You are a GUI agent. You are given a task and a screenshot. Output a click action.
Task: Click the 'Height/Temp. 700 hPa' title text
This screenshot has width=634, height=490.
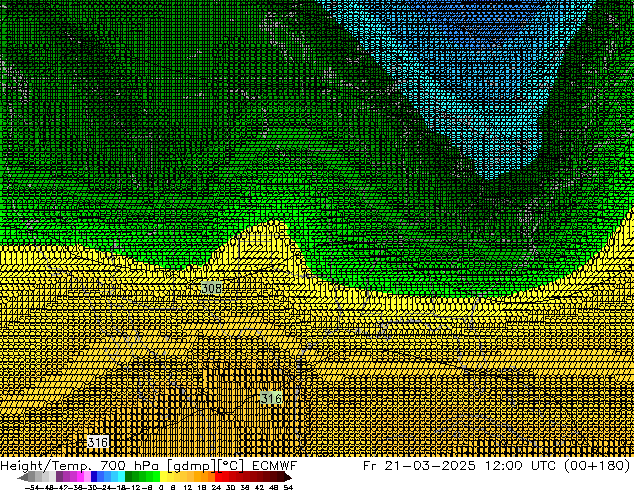pyautogui.click(x=81, y=466)
